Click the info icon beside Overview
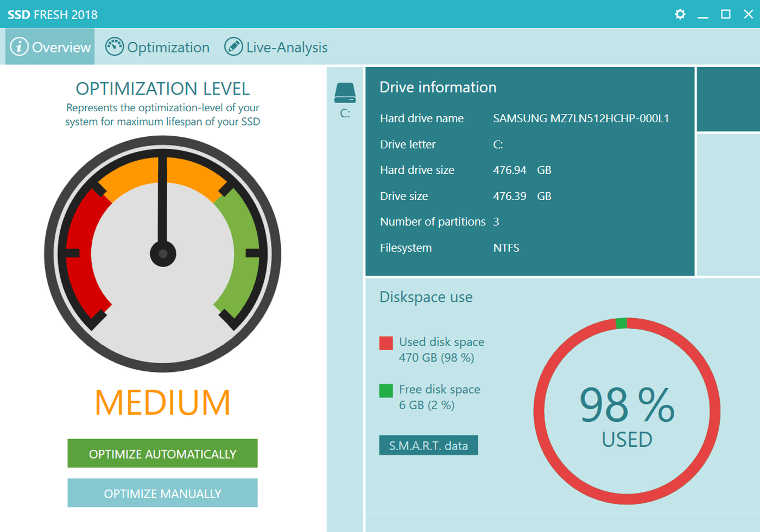Viewport: 760px width, 532px height. point(19,47)
